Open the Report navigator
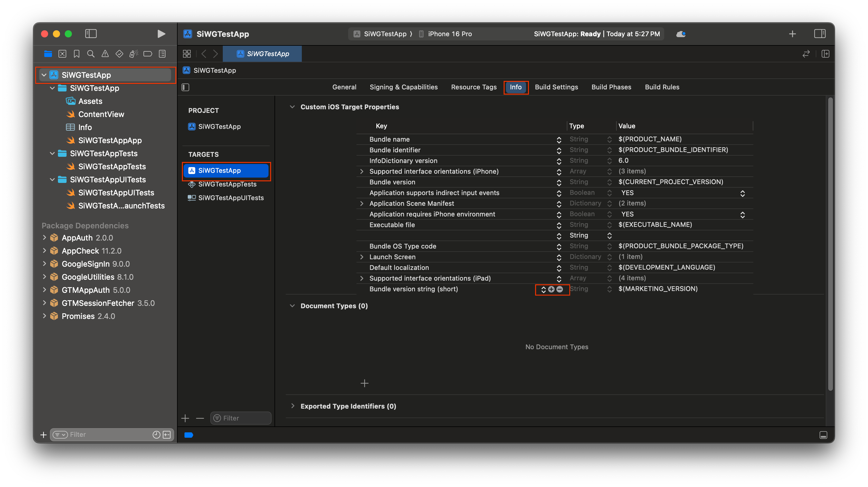The image size is (868, 487). (x=162, y=53)
